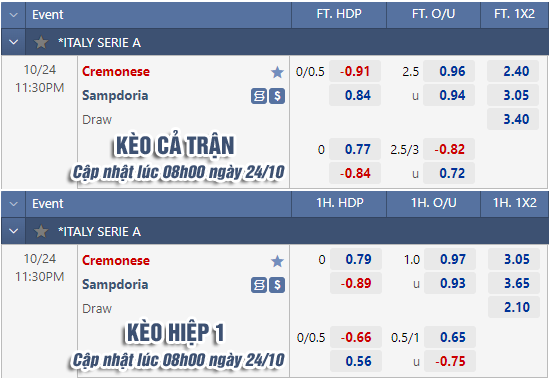Collapse the first-half Italy Serie A league chevron

(14, 232)
